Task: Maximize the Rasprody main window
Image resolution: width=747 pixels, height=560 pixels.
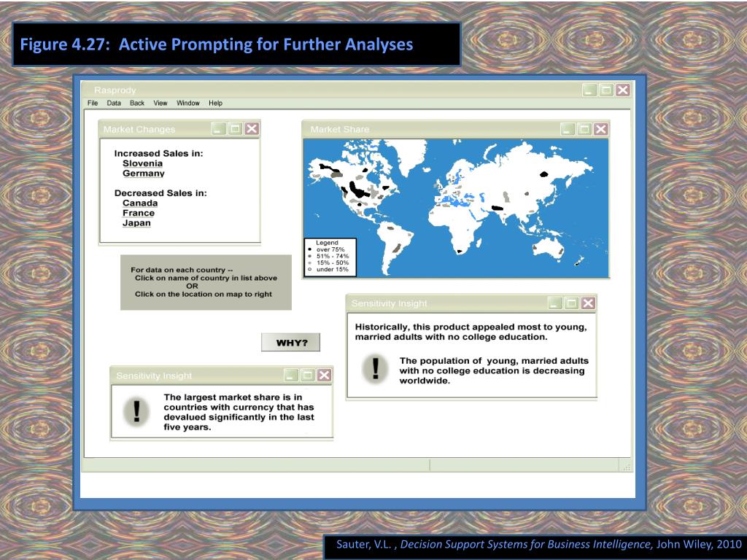Action: pos(606,90)
